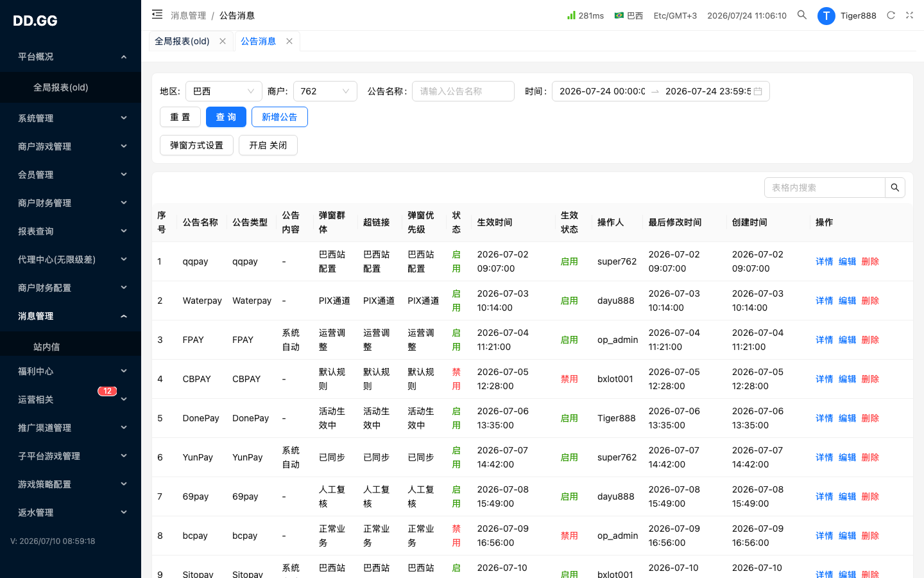Expand the 推广渠道管理 menu
Screen dimensions: 924x578
[x=71, y=428]
